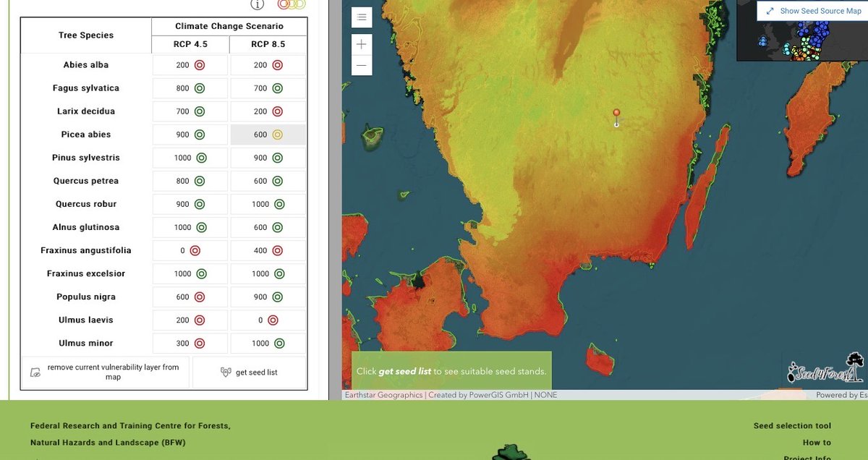Screen dimensions: 868x460
Task: Select Quercus petrea RCP 8.5 value 600
Action: [268, 181]
